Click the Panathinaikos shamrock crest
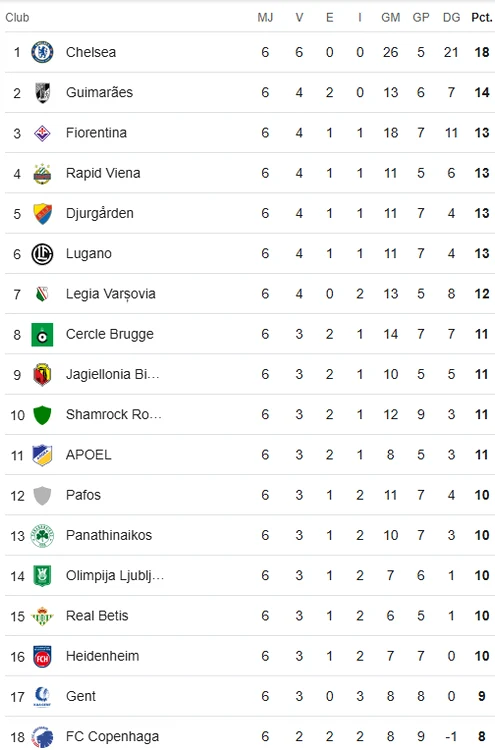Screen dimensions: 495x750 tap(42, 535)
